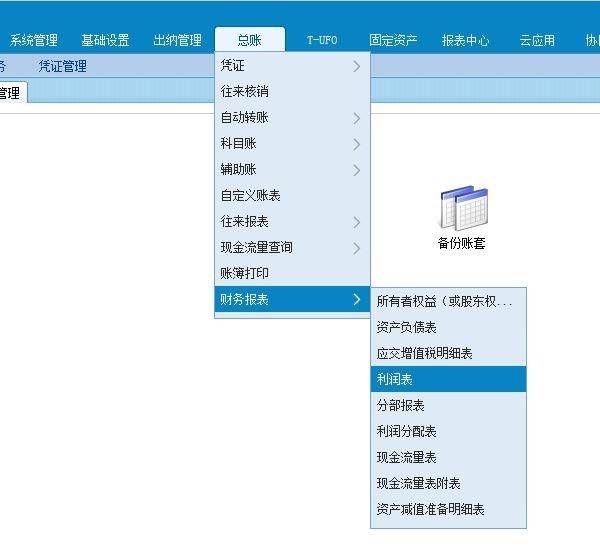Open 资产减值准备明细表 report
The height and width of the screenshot is (555, 600).
(x=448, y=509)
